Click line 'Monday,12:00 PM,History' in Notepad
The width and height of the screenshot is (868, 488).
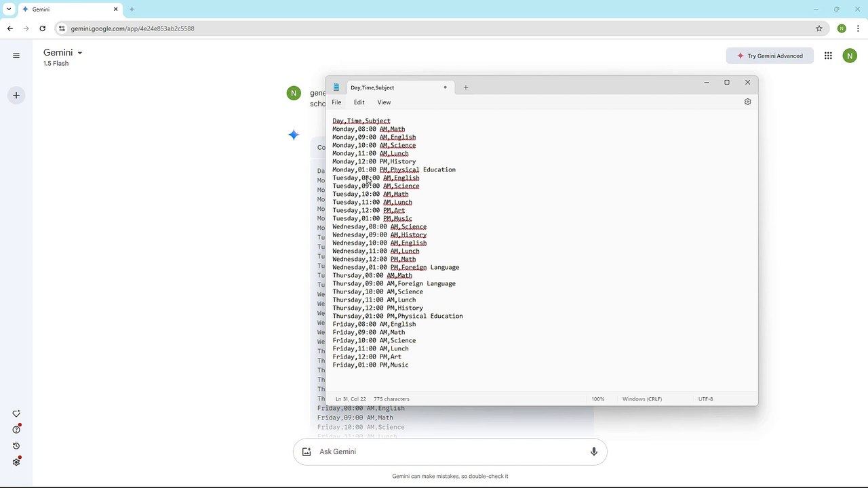click(x=374, y=161)
